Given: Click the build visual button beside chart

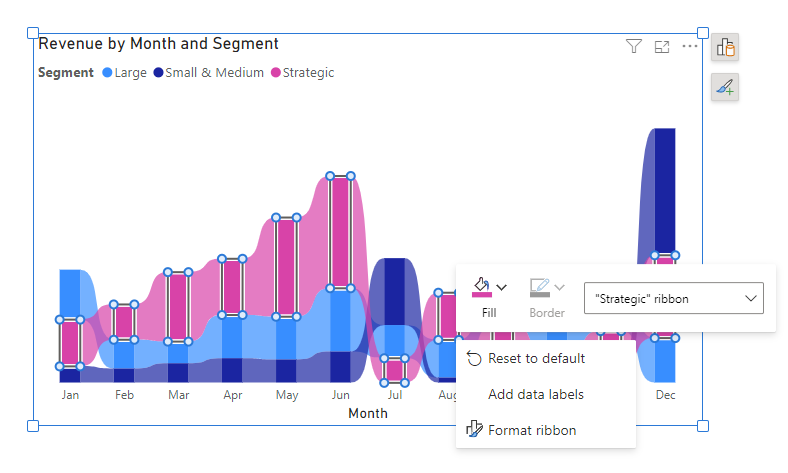Looking at the screenshot, I should pos(725,47).
